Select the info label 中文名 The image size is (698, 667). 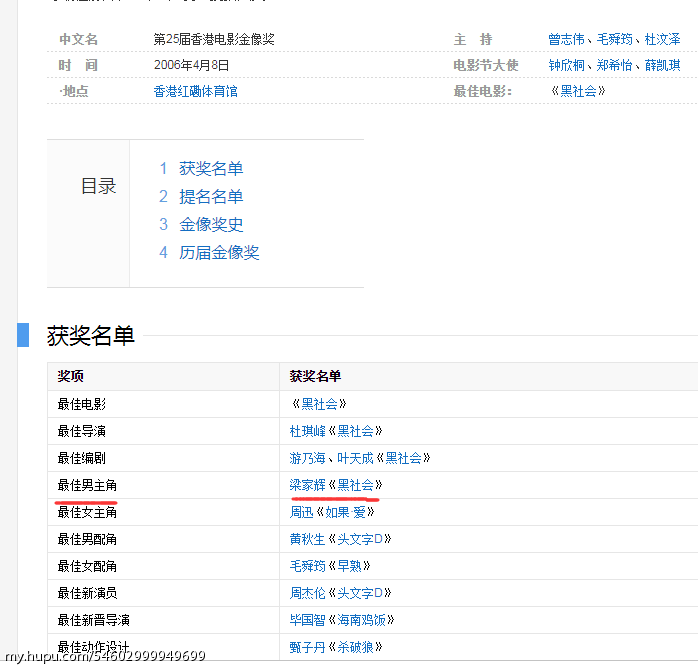(x=78, y=39)
